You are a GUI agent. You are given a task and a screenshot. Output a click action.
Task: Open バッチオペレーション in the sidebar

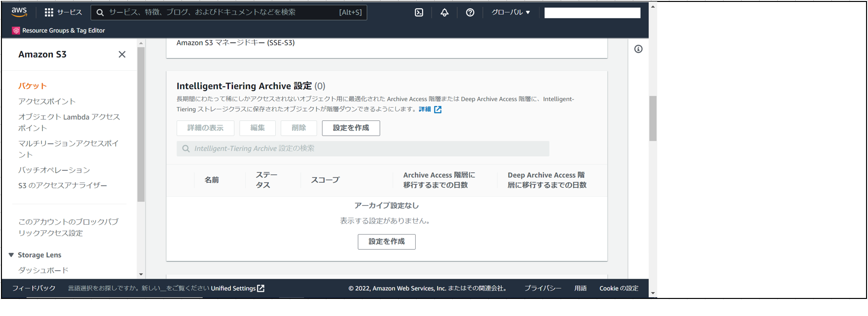pos(54,170)
